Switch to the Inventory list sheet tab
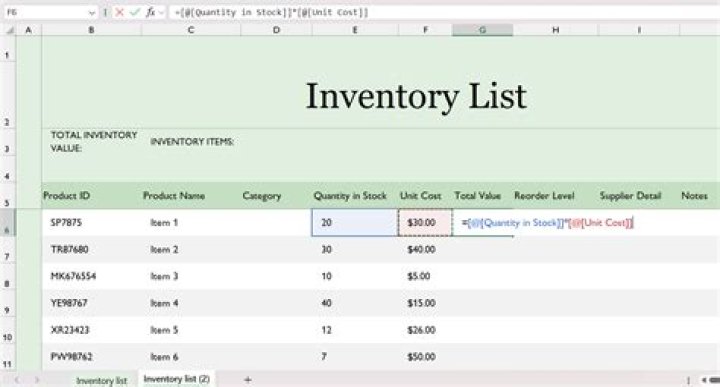The height and width of the screenshot is (387, 720). coord(101,381)
